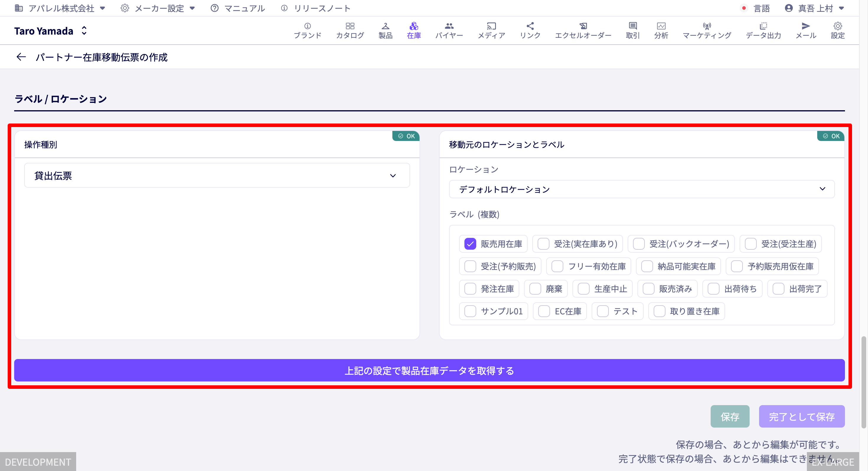Image resolution: width=868 pixels, height=471 pixels.
Task: Check the 受注(バックオーダー) checkbox
Action: (x=639, y=244)
